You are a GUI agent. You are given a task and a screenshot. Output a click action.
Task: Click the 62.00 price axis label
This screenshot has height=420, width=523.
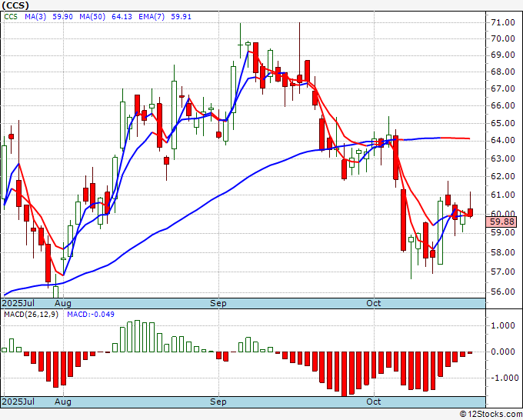(x=503, y=176)
